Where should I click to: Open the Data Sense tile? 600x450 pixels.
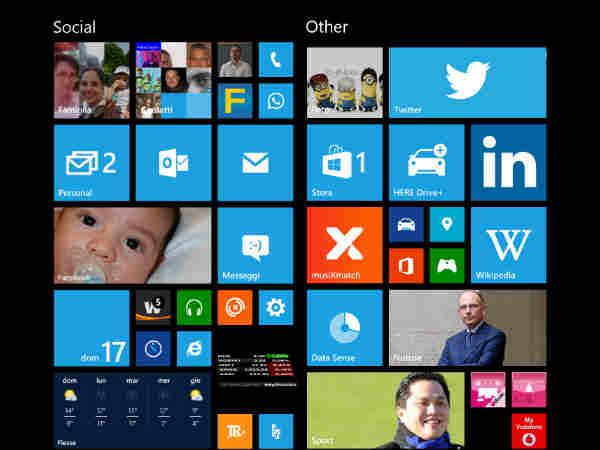tap(344, 328)
